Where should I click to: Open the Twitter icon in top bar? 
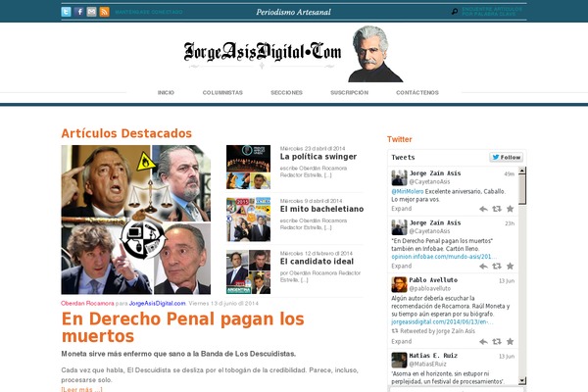pos(66,12)
